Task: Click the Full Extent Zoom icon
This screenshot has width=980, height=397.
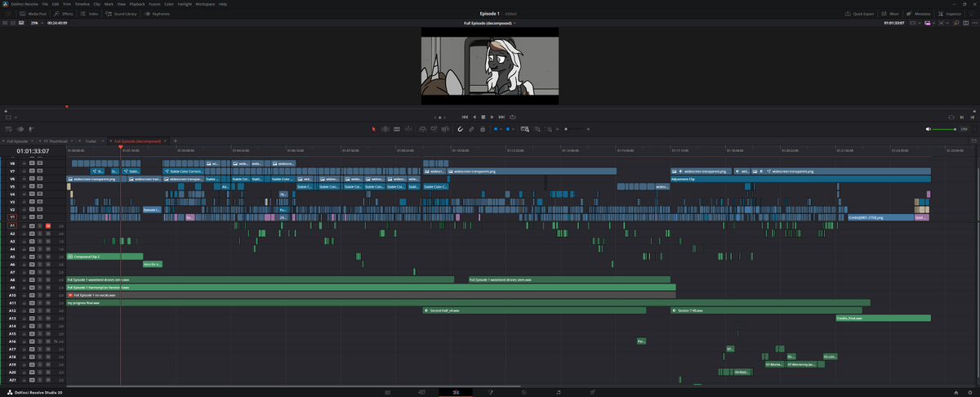Action: click(x=525, y=129)
